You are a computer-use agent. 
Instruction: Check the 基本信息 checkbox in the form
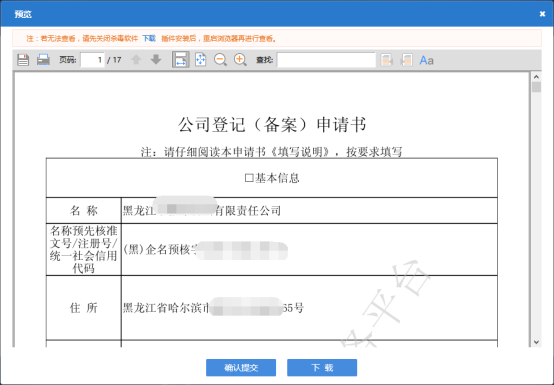pos(249,178)
